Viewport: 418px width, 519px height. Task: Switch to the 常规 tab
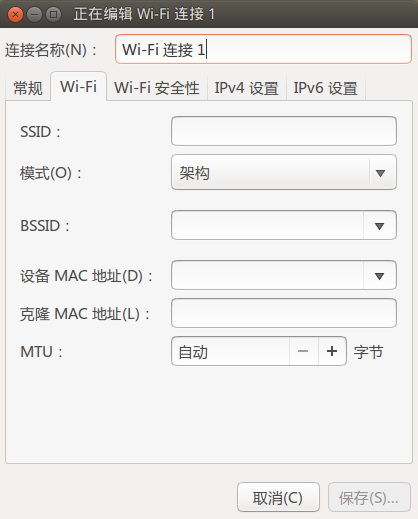click(x=28, y=88)
